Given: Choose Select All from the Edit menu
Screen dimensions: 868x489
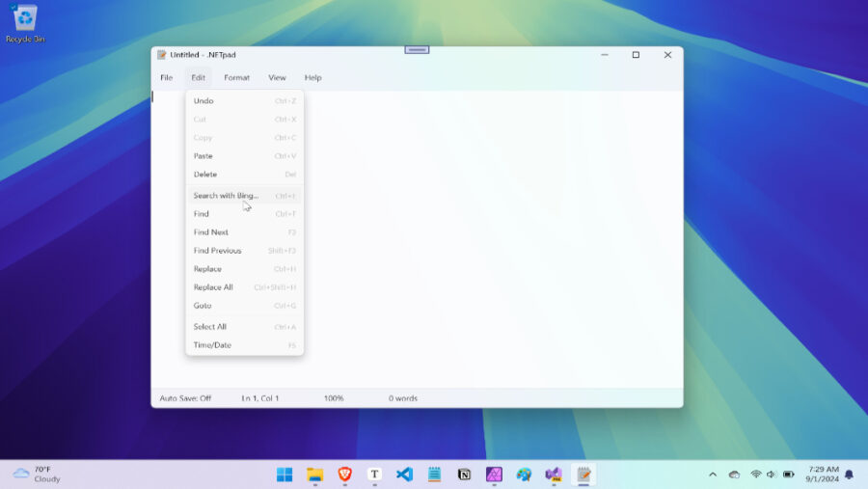Looking at the screenshot, I should (x=245, y=327).
